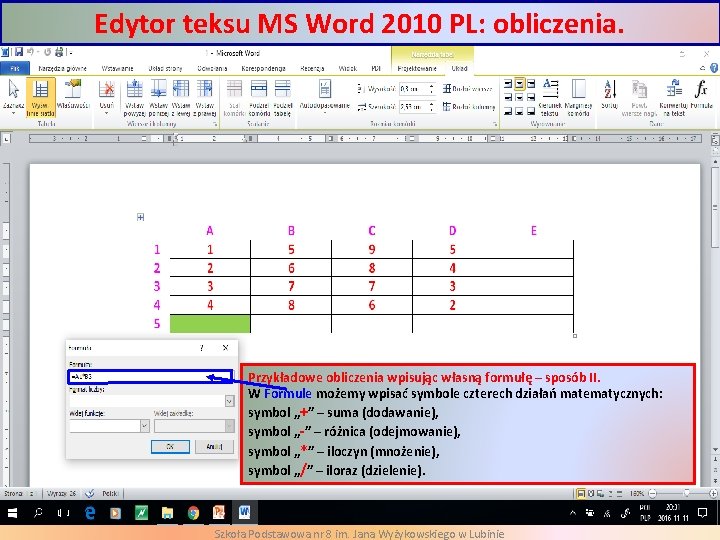Select align center right cell option
The width and height of the screenshot is (720, 540).
tap(531, 97)
